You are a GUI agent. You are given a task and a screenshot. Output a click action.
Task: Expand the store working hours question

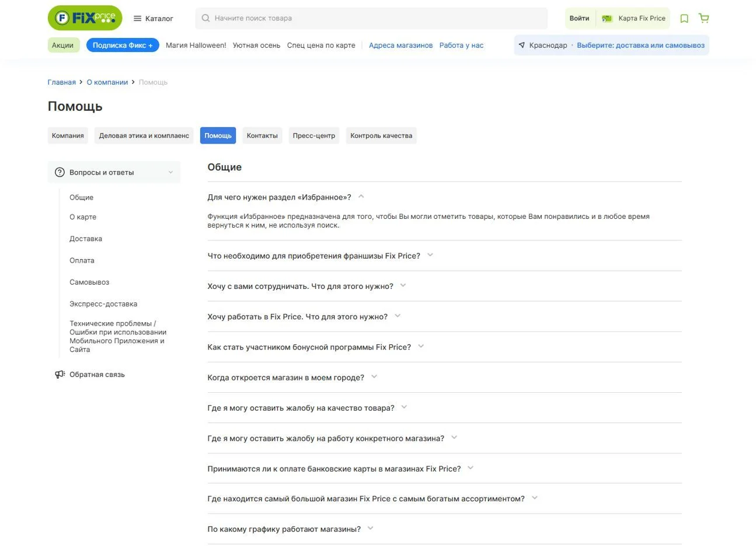[370, 528]
